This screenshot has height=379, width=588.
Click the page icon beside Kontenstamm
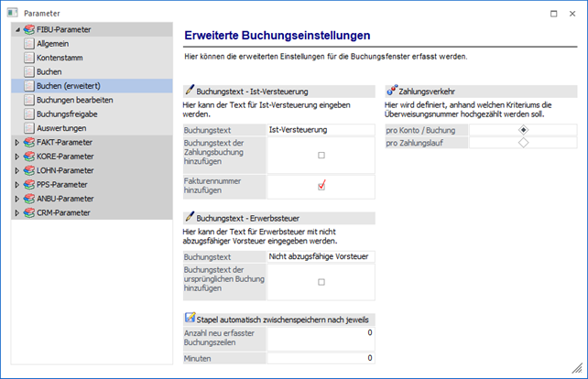pos(29,58)
